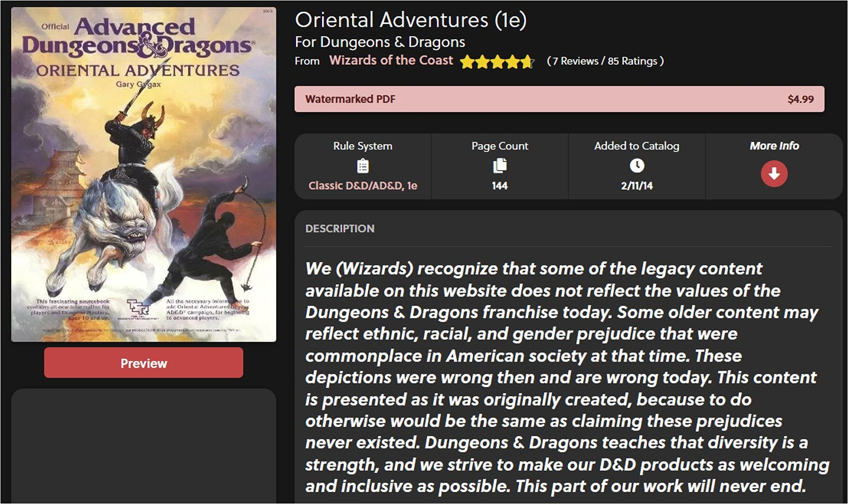Click the Rule System label
The height and width of the screenshot is (504, 848).
pos(363,146)
